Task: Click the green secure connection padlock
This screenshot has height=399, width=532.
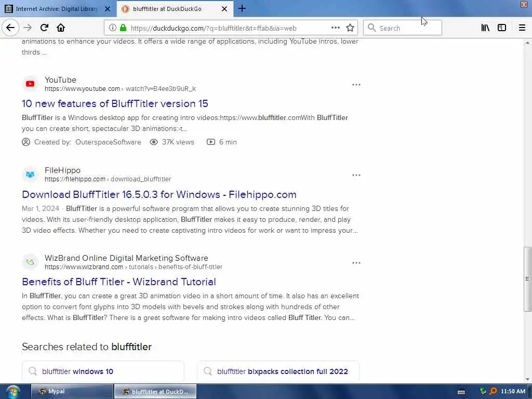Action: click(x=123, y=28)
